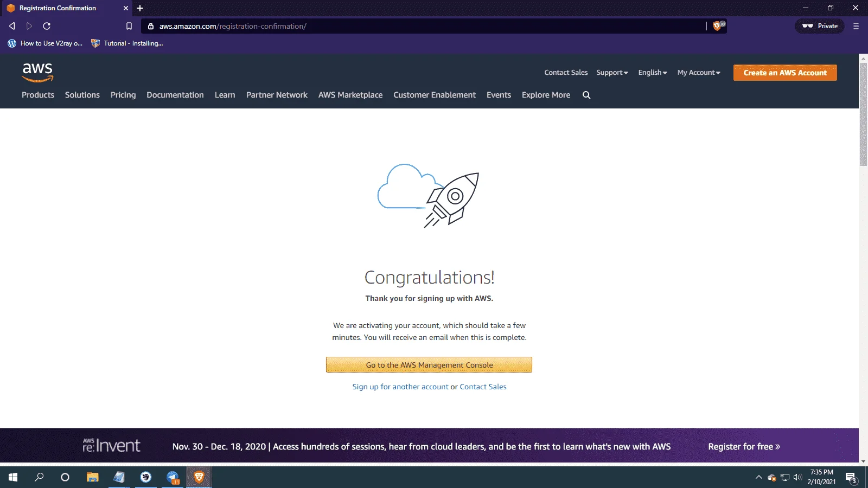This screenshot has height=488, width=868.
Task: Expand the English language dropdown
Action: [653, 73]
